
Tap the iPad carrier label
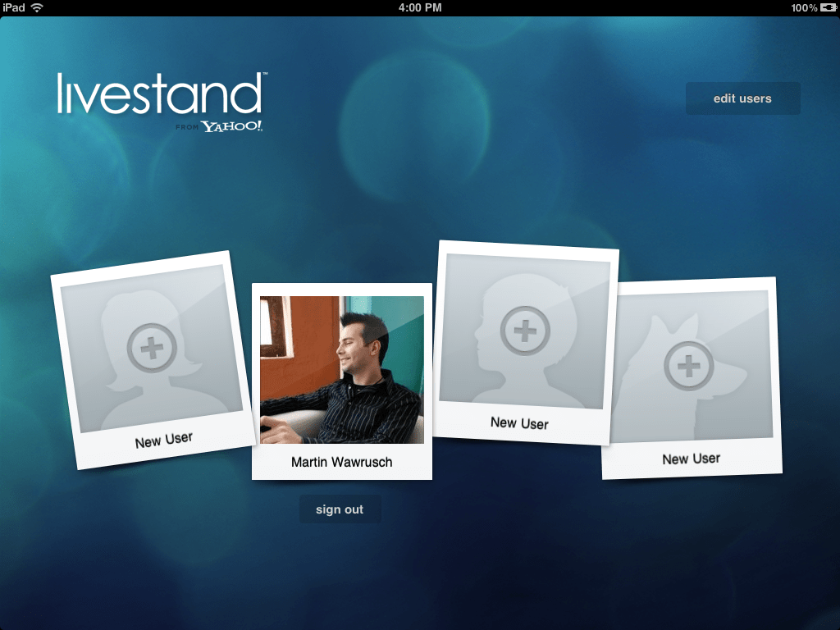(x=13, y=7)
